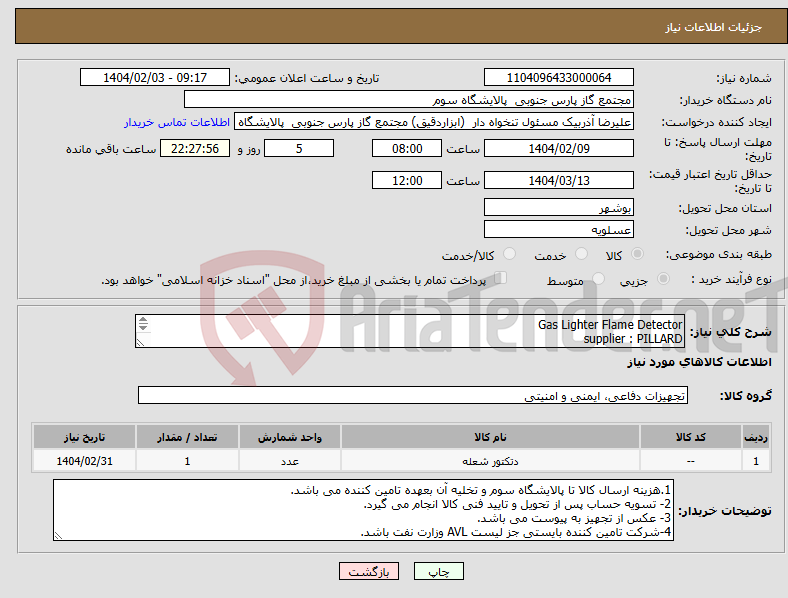Click the واحد شمارش column header
Image resolution: width=788 pixels, height=598 pixels.
[x=290, y=437]
